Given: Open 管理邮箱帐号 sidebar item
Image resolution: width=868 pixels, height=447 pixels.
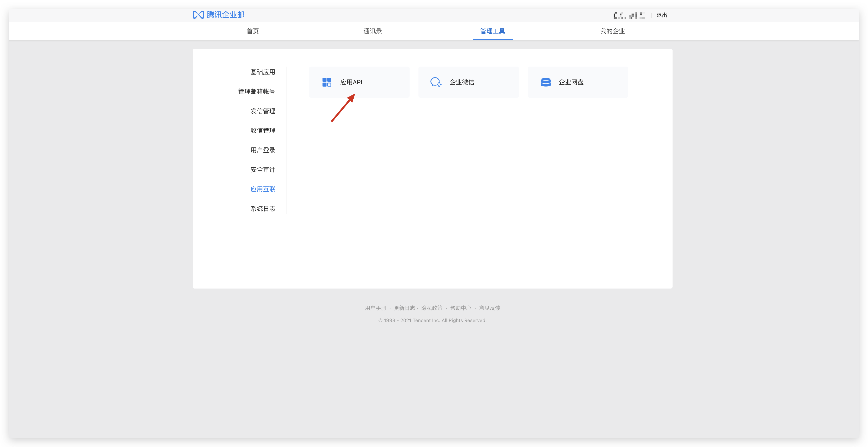Looking at the screenshot, I should tap(256, 92).
